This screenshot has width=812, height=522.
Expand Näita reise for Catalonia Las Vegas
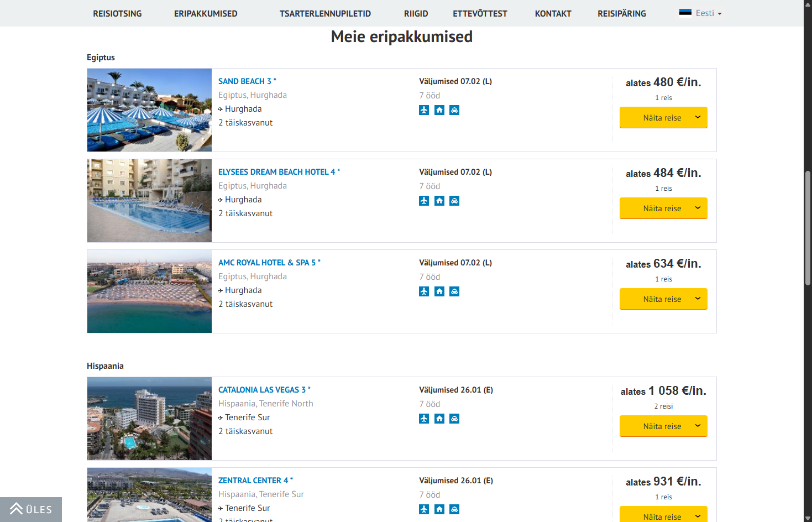pyautogui.click(x=663, y=426)
